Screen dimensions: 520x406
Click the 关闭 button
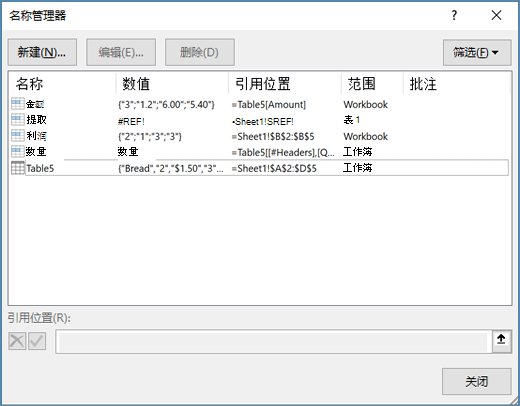tap(476, 381)
